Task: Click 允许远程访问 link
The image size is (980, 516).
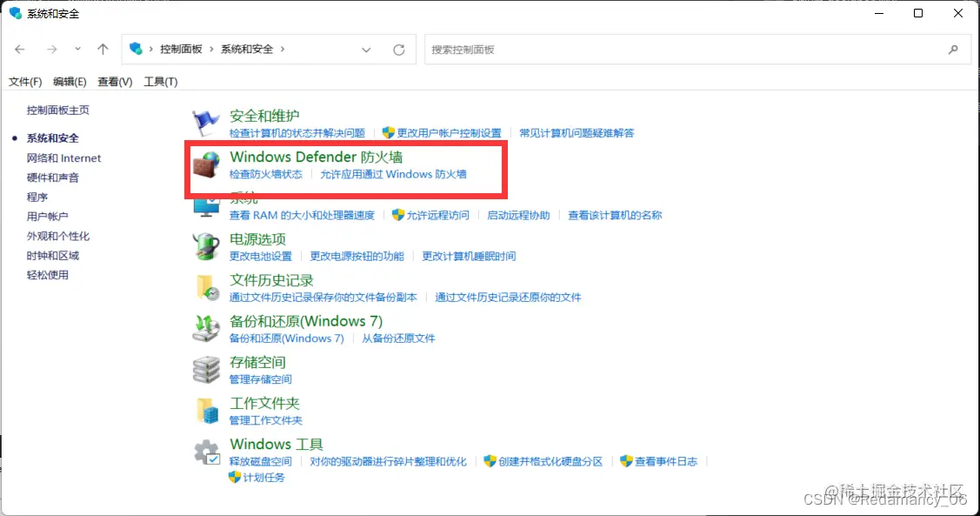Action: point(437,215)
